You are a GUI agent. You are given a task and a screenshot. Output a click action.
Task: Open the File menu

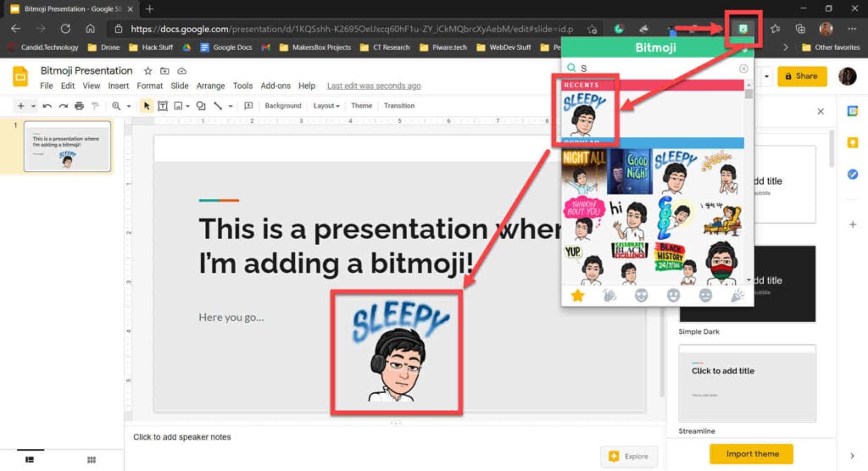[47, 86]
